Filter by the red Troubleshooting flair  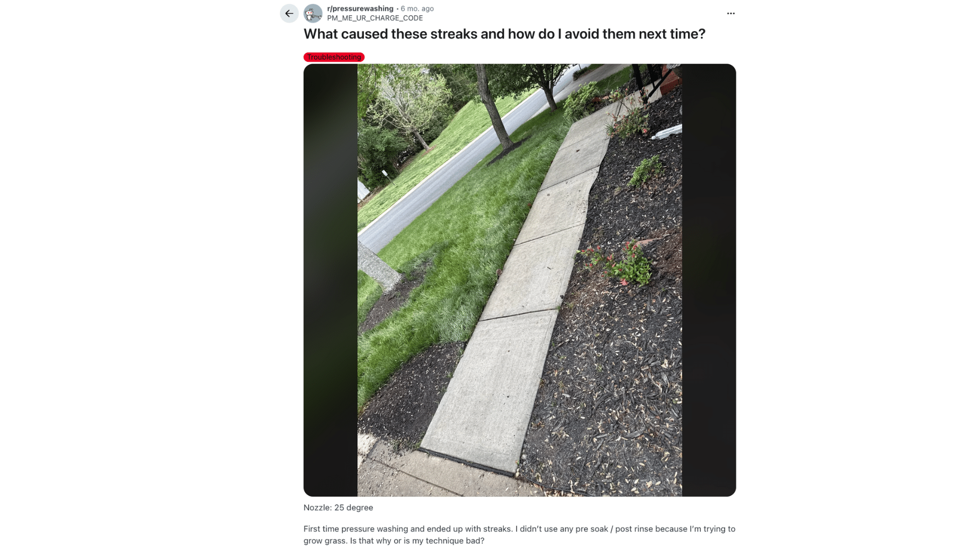pos(334,57)
